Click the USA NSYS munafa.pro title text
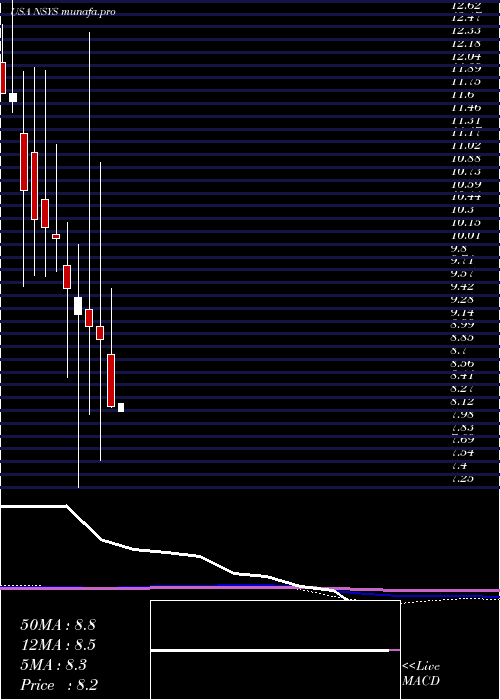Screen dimensions: 500x700 [x=63, y=12]
